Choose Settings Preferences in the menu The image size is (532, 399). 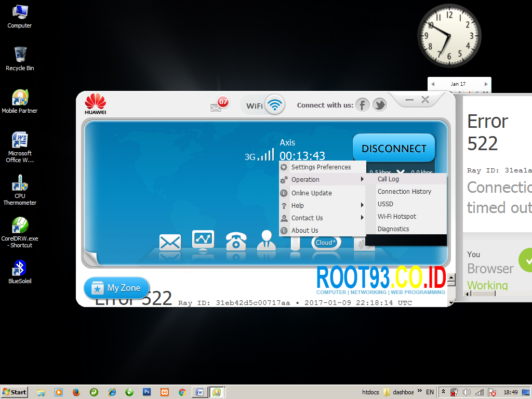point(322,167)
